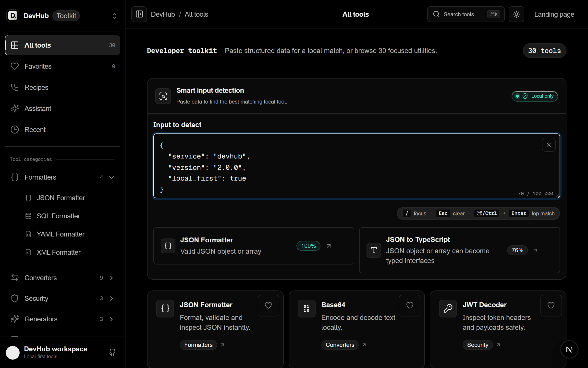The height and width of the screenshot is (368, 588).
Task: Click the DevHub workspace avatar
Action: tap(13, 353)
